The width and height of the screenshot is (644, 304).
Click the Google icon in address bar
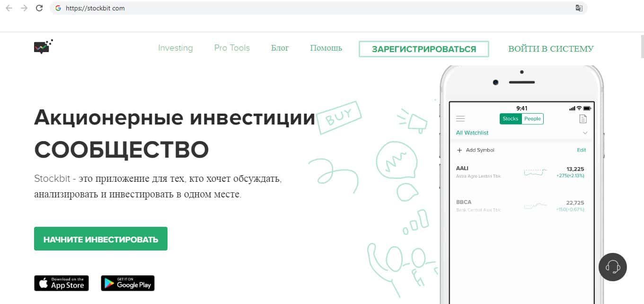(x=58, y=8)
